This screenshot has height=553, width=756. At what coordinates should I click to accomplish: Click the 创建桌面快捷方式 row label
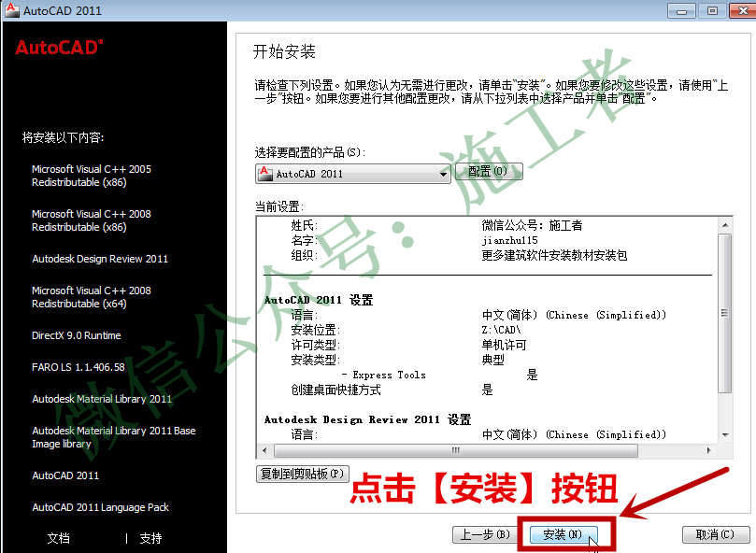(x=336, y=390)
